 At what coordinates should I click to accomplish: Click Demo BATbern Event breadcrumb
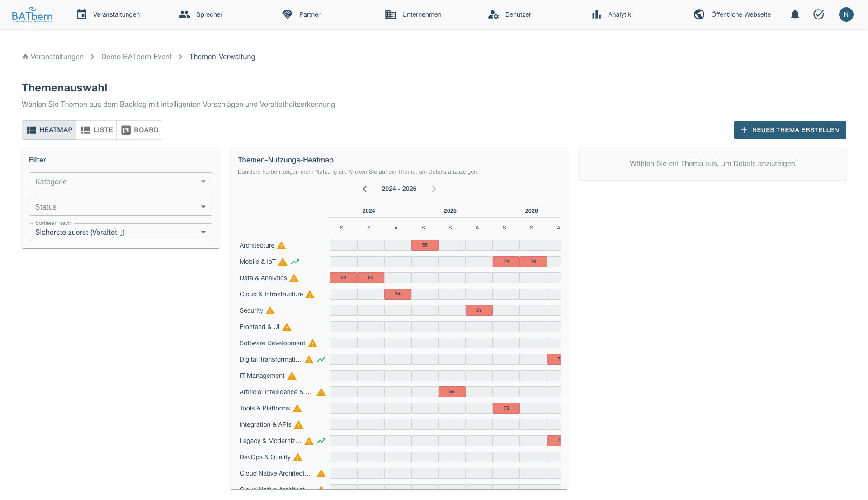[136, 57]
